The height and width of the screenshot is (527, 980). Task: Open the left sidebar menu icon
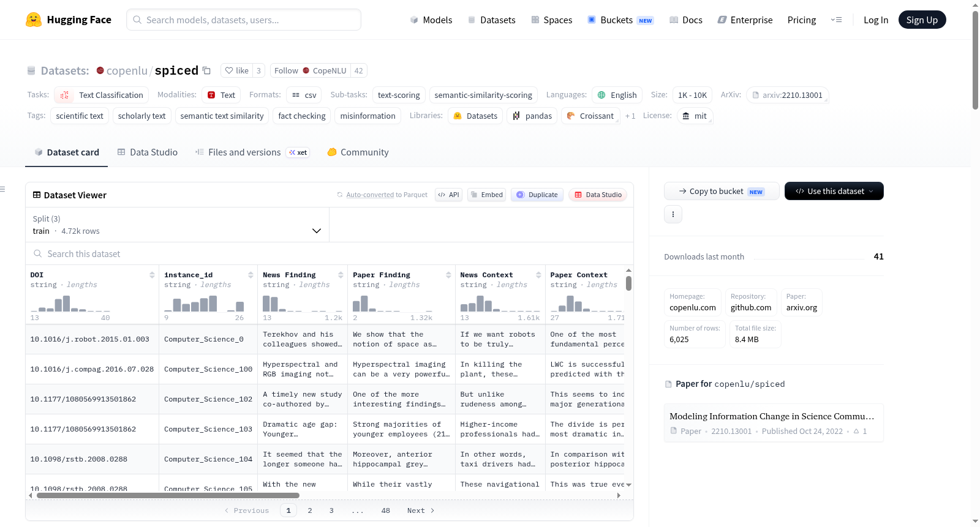pyautogui.click(x=3, y=189)
